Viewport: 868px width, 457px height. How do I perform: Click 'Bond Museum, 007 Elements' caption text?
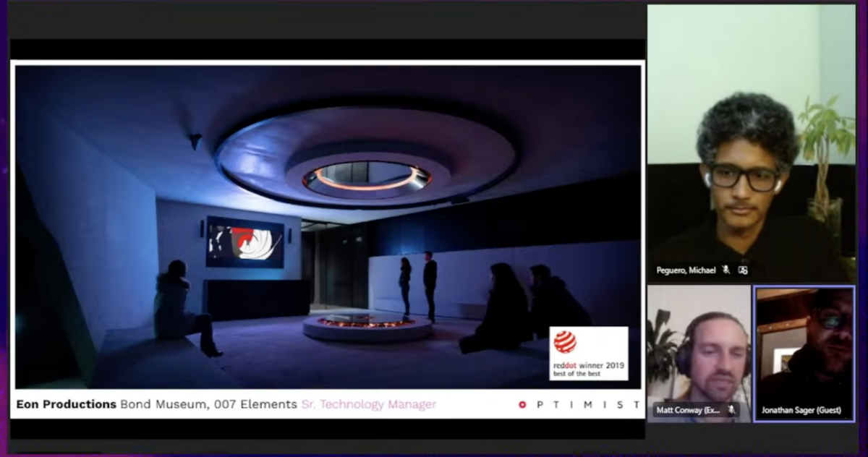coord(208,404)
